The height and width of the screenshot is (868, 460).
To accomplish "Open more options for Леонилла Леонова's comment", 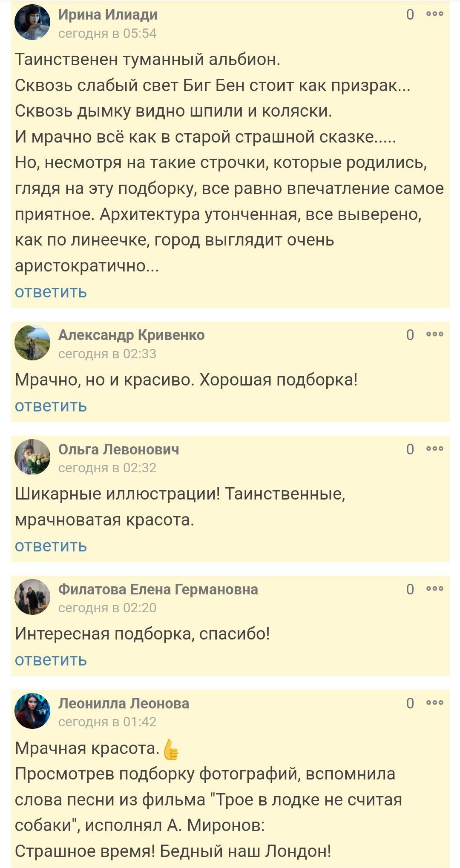I will [435, 703].
